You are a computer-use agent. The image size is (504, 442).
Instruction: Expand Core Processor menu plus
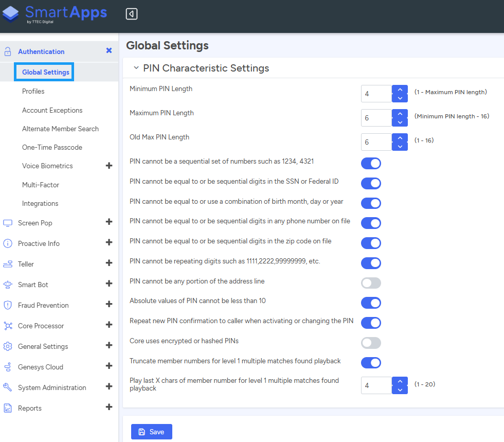pyautogui.click(x=109, y=325)
